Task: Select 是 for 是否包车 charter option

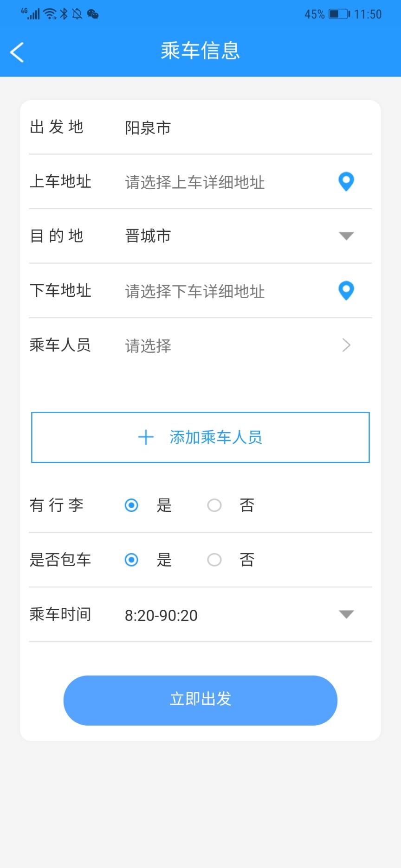Action: point(132,560)
